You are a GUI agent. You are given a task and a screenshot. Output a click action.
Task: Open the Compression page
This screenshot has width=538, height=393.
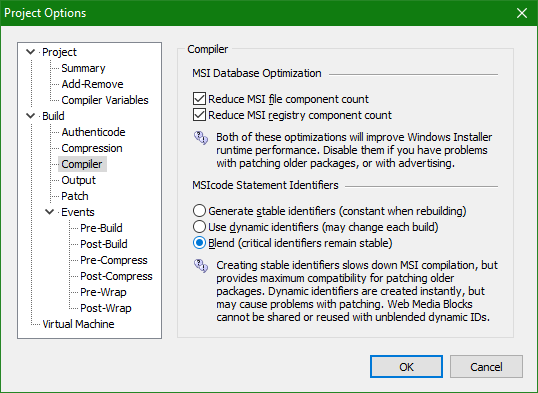click(92, 148)
